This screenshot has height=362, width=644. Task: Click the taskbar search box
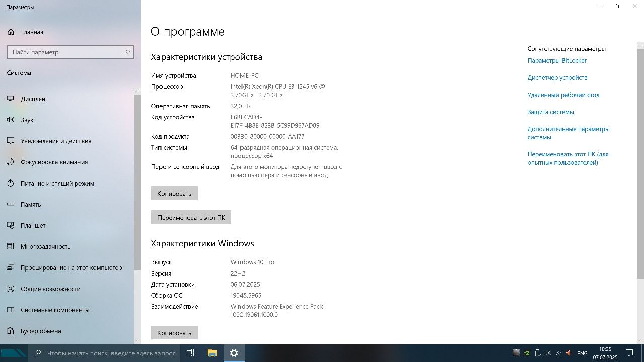coord(104,353)
